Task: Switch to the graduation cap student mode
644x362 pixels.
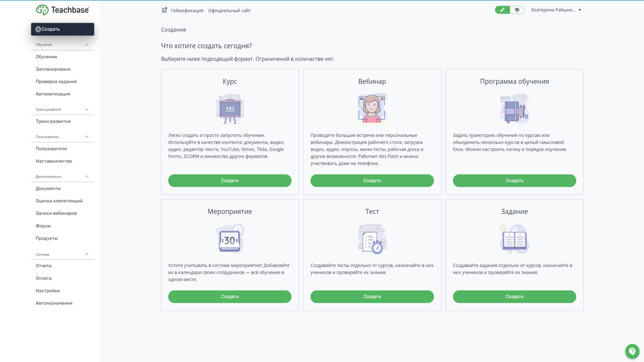Action: 517,10
